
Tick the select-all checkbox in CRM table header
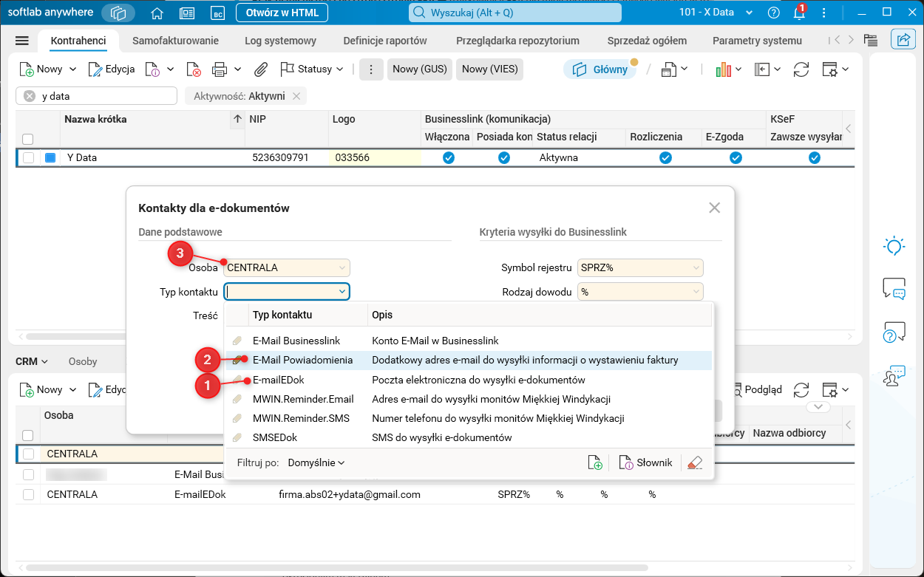[28, 435]
